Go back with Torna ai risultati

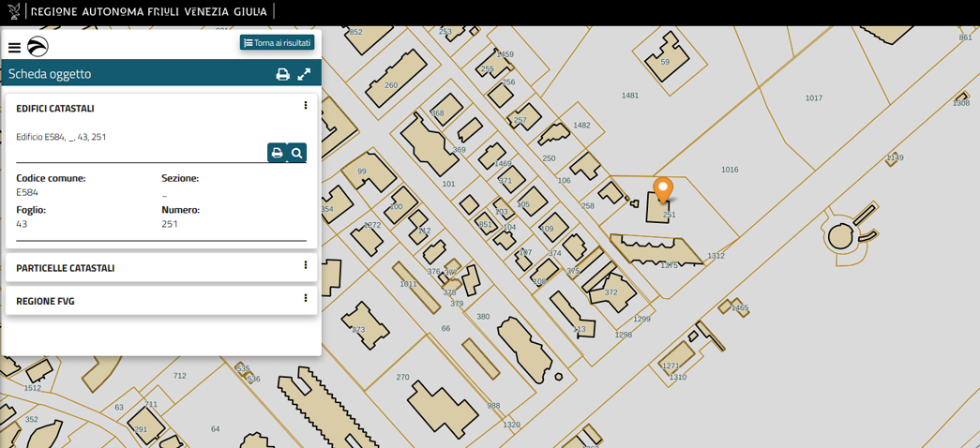coord(278,43)
